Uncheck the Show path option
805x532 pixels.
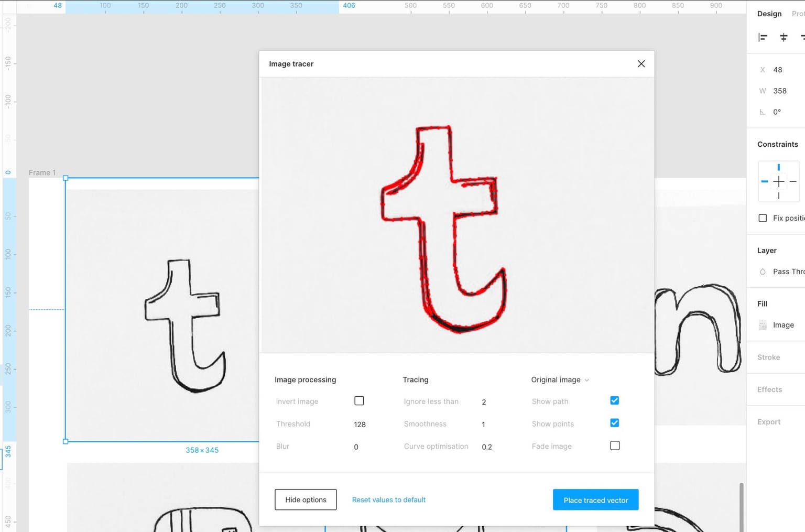(x=615, y=401)
